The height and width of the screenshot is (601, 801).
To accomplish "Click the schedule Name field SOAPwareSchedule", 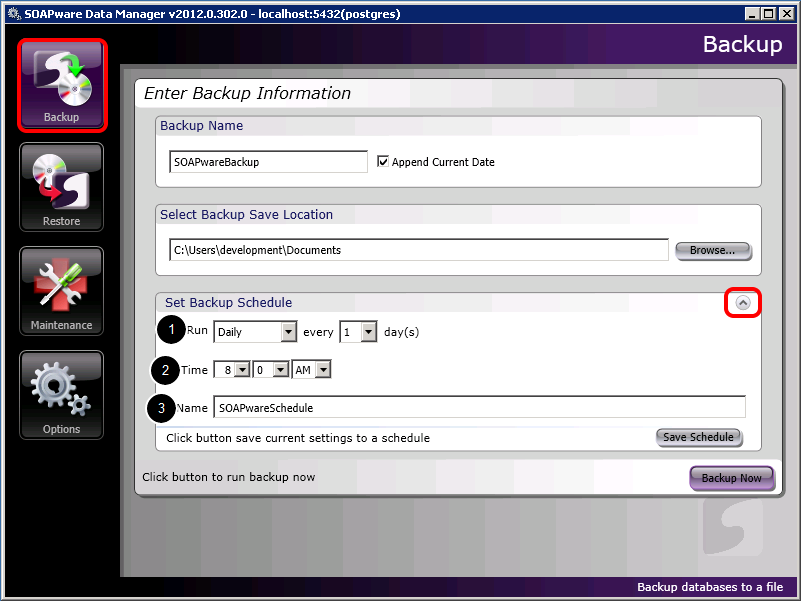I will point(479,407).
